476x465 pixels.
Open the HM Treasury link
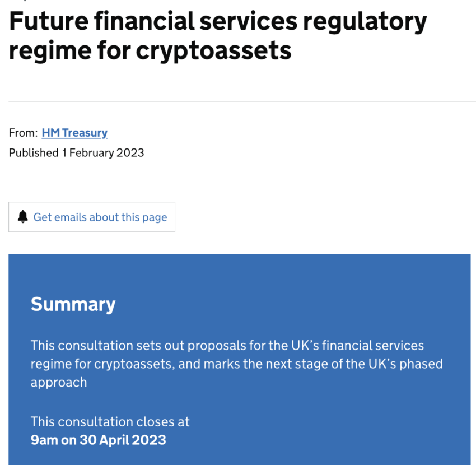(x=74, y=133)
